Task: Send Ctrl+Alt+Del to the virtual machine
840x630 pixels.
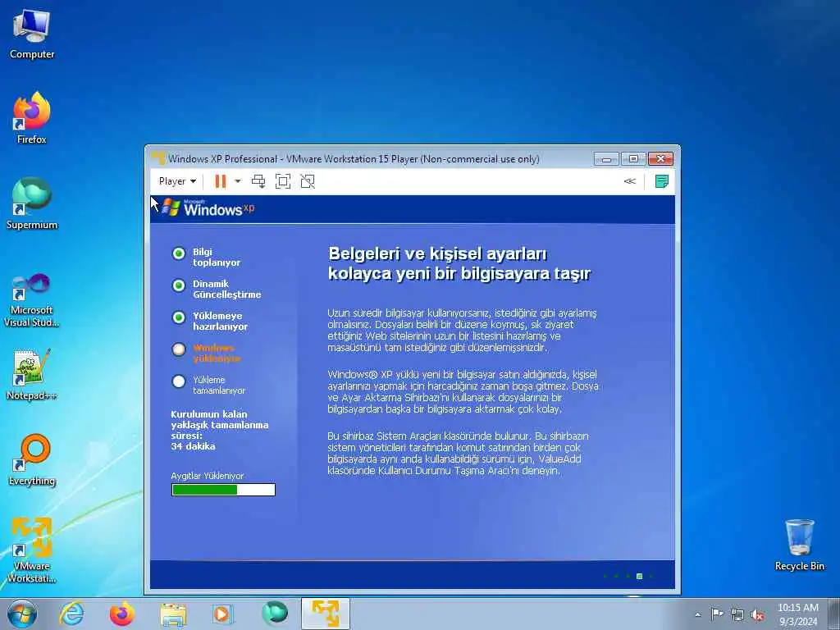Action: coord(258,181)
